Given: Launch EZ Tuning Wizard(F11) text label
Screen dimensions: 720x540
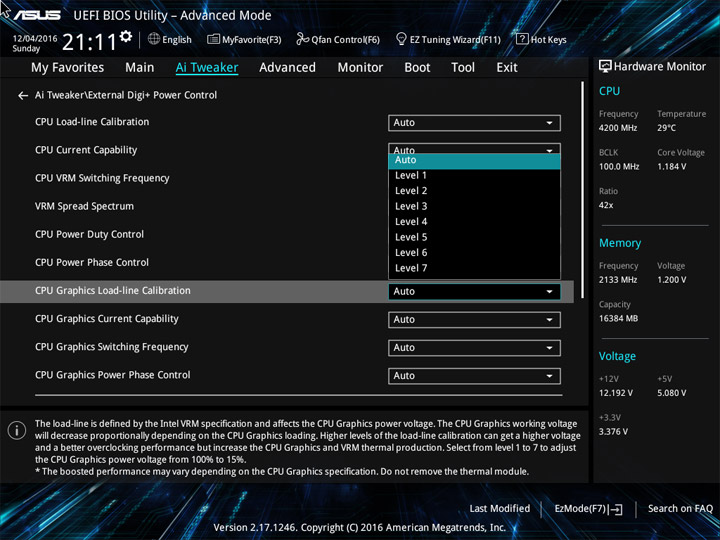Looking at the screenshot, I should 455,40.
